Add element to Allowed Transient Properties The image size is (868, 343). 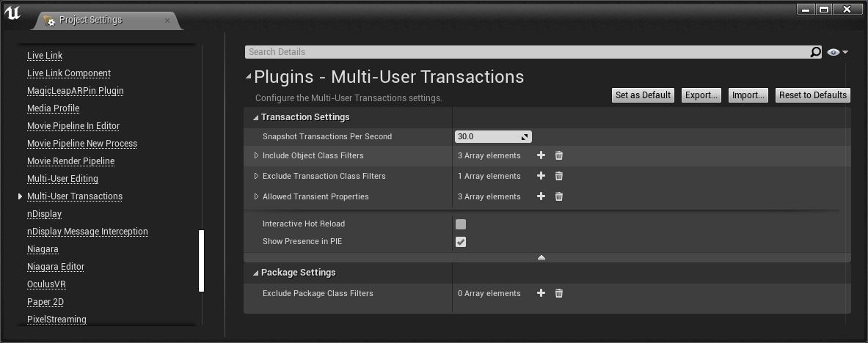[541, 196]
